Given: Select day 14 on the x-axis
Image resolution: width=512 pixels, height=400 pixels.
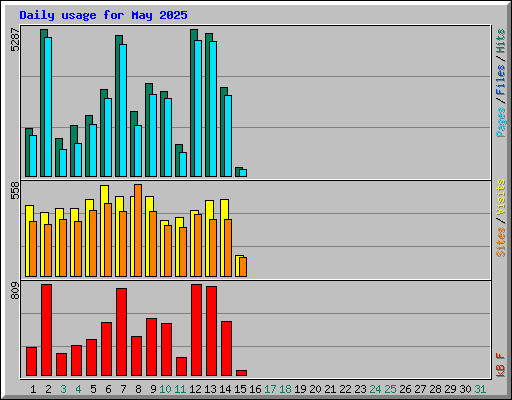Looking at the screenshot, I should point(225,389).
